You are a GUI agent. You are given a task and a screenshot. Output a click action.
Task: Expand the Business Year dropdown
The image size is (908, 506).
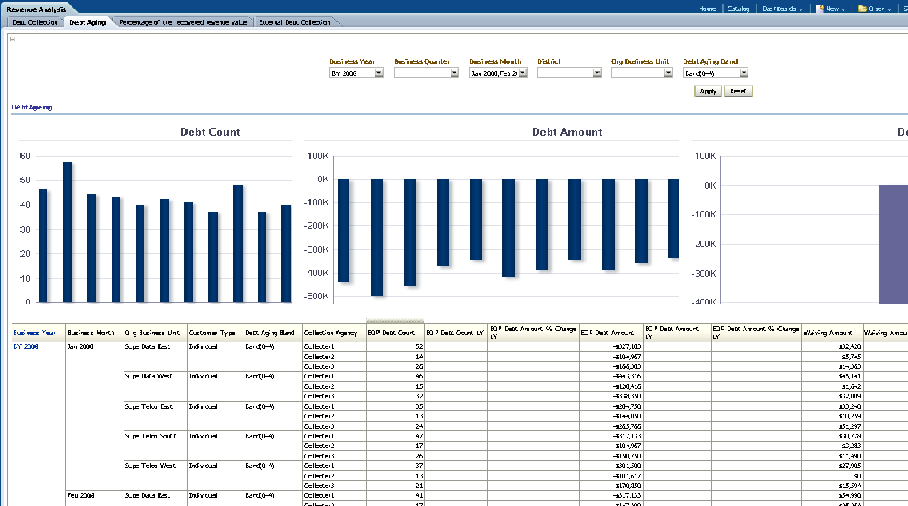[379, 73]
